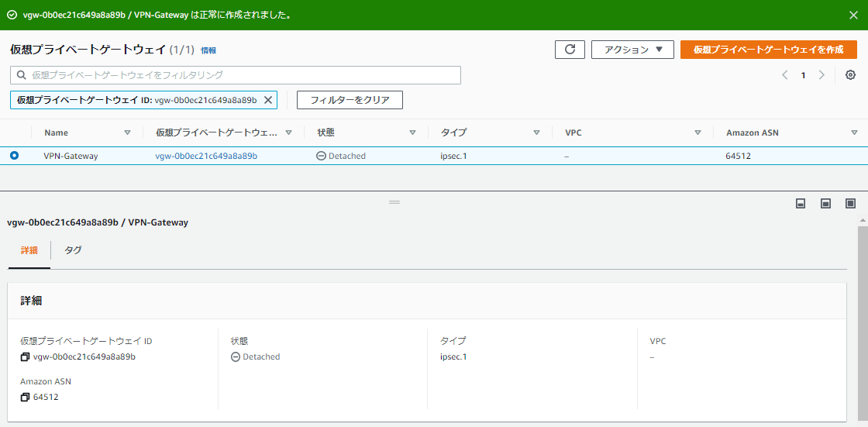Click the refresh icon button

(570, 50)
